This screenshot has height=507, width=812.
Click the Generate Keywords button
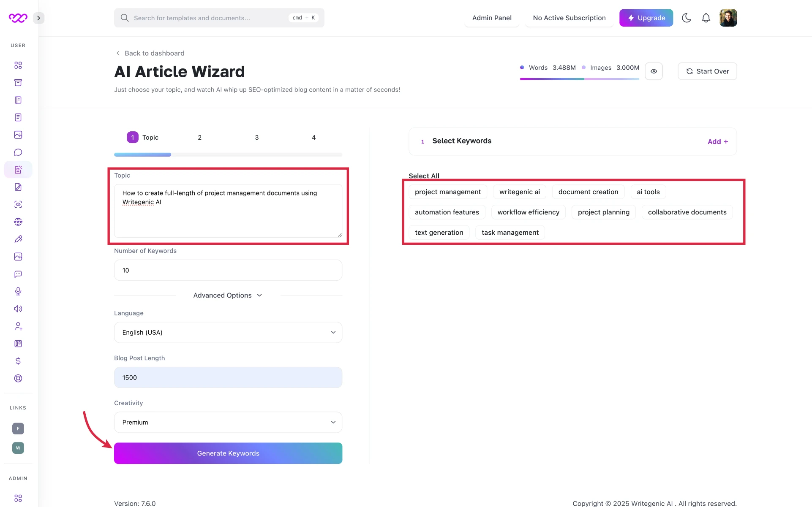tap(228, 453)
